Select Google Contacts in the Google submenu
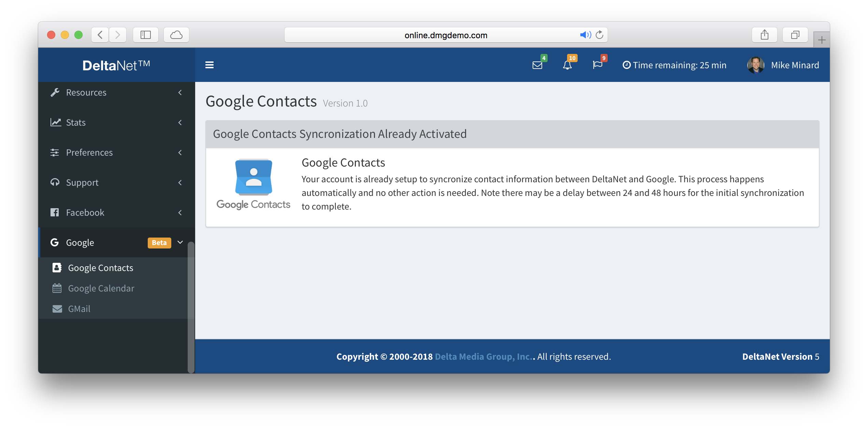Screen dimensions: 868x428 point(101,268)
